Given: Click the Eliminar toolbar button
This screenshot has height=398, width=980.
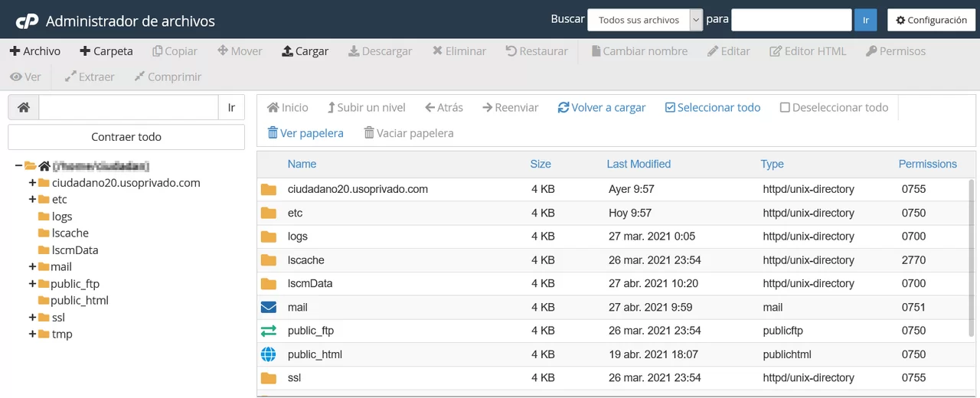Looking at the screenshot, I should click(x=459, y=51).
